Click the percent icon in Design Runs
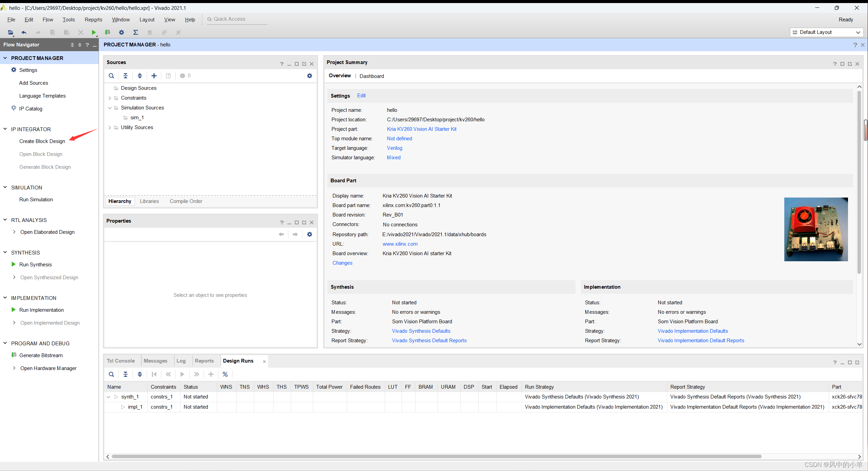Screen dimensions: 868x471 (x=225, y=374)
